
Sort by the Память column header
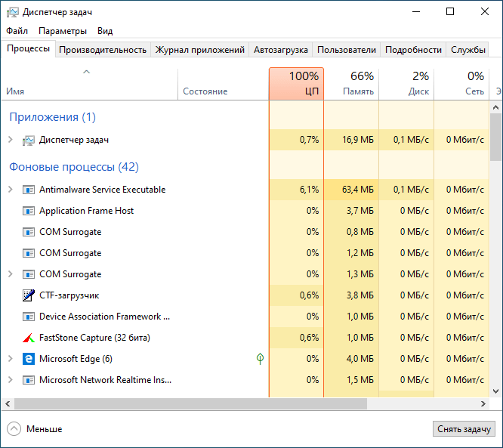point(351,83)
